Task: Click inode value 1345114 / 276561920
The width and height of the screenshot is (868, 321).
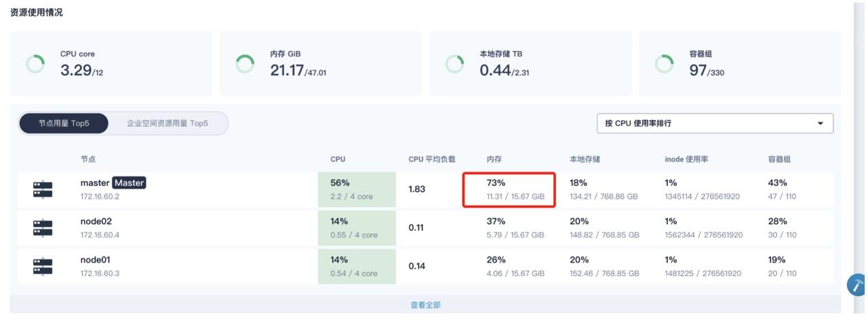Action: [703, 196]
